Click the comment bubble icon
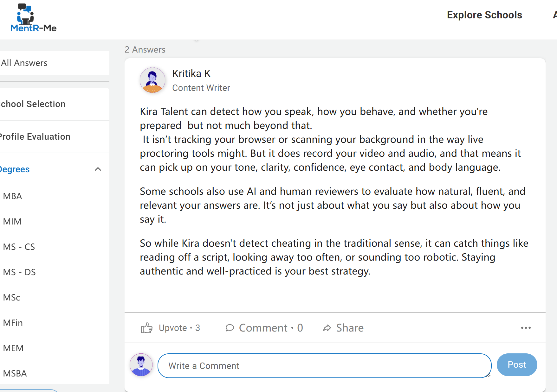 click(230, 328)
